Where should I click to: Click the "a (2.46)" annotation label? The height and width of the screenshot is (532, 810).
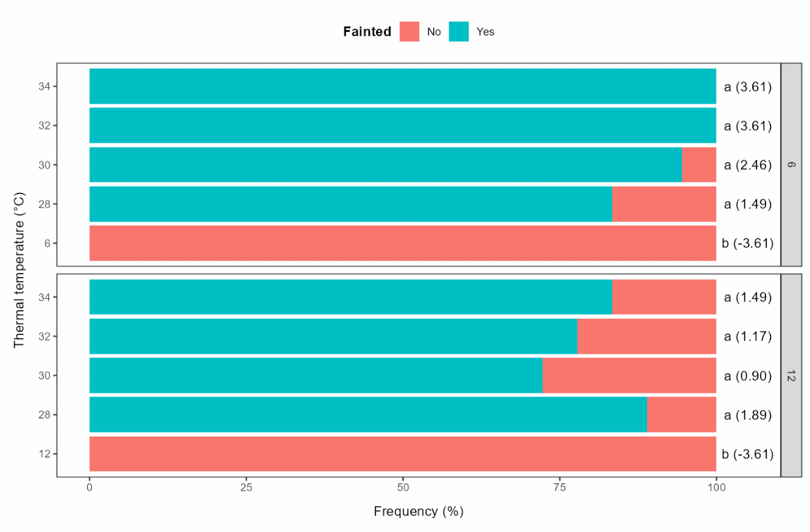[x=748, y=165]
